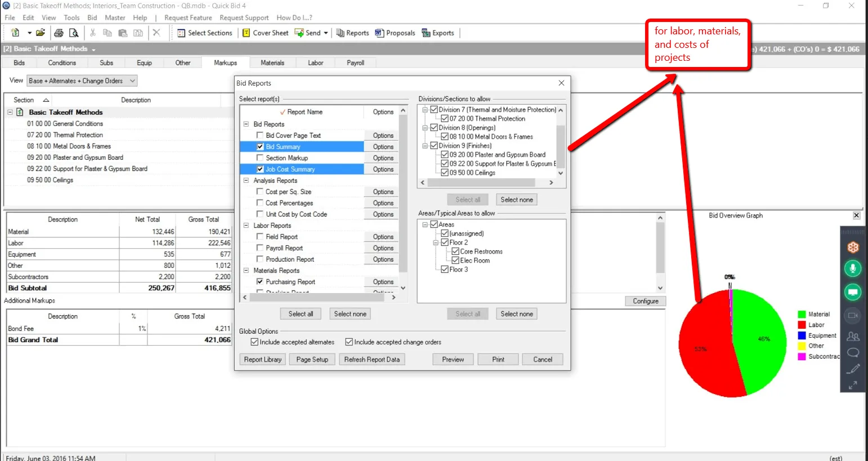
Task: Toggle Include accepted change orders option
Action: coord(349,342)
